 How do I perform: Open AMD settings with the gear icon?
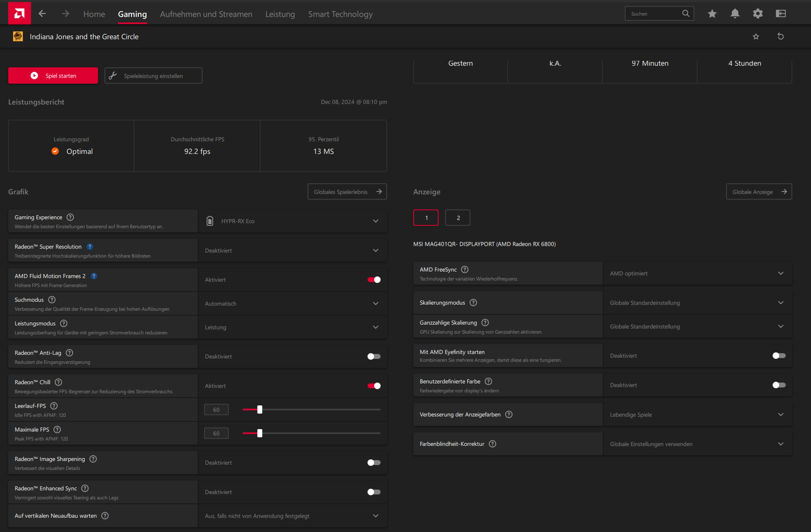click(x=758, y=13)
